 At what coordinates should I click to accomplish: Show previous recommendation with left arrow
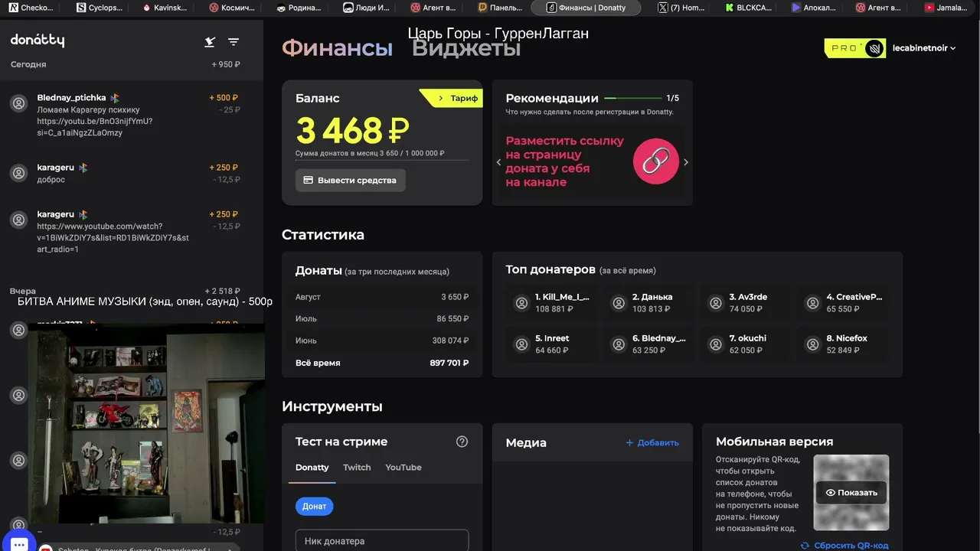498,162
